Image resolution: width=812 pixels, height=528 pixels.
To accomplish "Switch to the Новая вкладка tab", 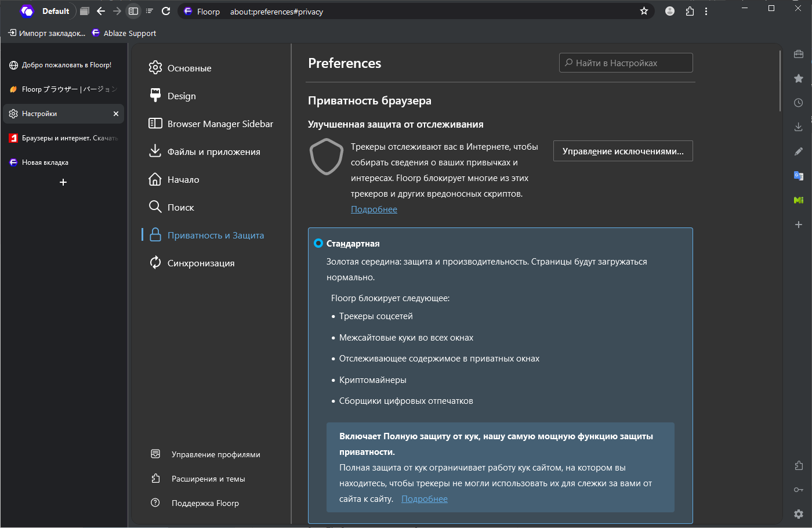I will pos(45,162).
